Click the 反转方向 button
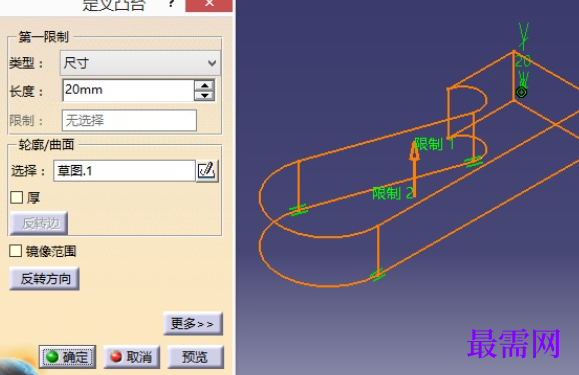Screen dimensions: 579x375 [x=44, y=279]
